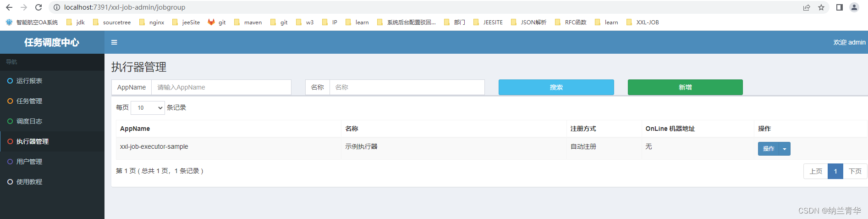This screenshot has height=219, width=868.
Task: Open the XXL-JOB bookmark folder
Action: (643, 22)
